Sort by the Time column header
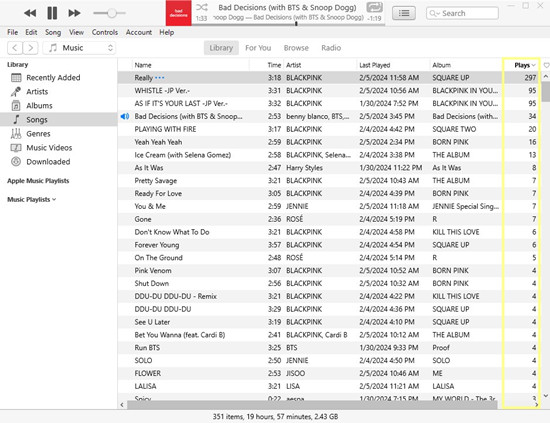This screenshot has width=550, height=423. coord(274,65)
